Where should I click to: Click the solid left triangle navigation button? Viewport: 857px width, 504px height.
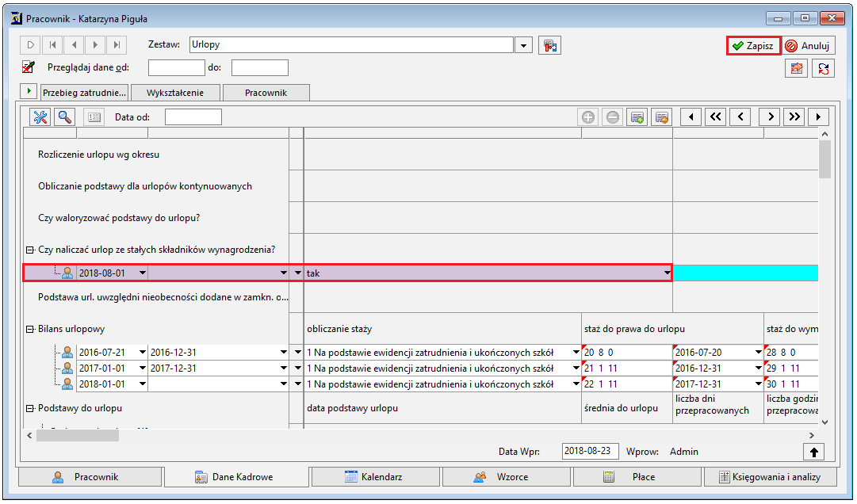coord(691,116)
